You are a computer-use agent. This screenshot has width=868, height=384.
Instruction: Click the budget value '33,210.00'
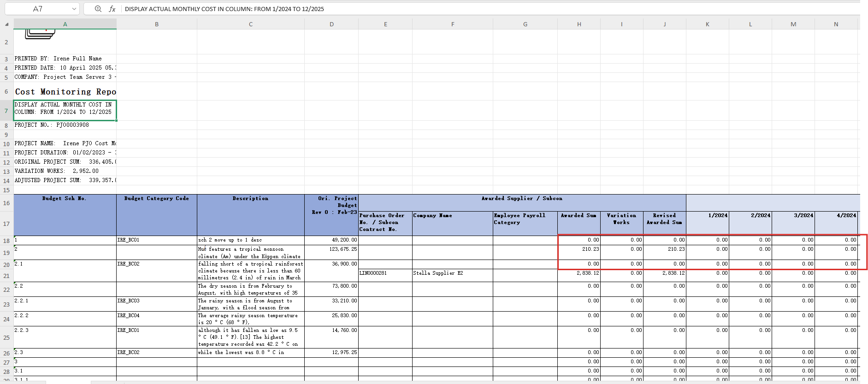(331, 304)
